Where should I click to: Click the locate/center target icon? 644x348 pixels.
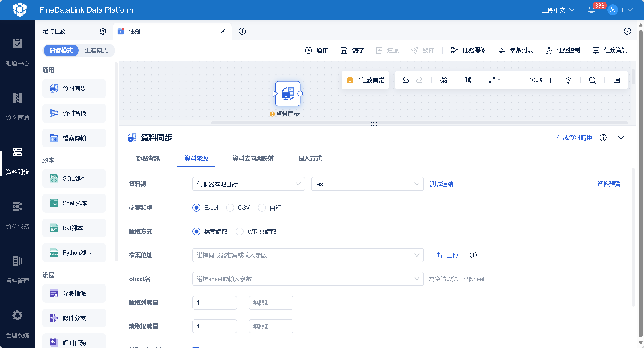click(568, 80)
